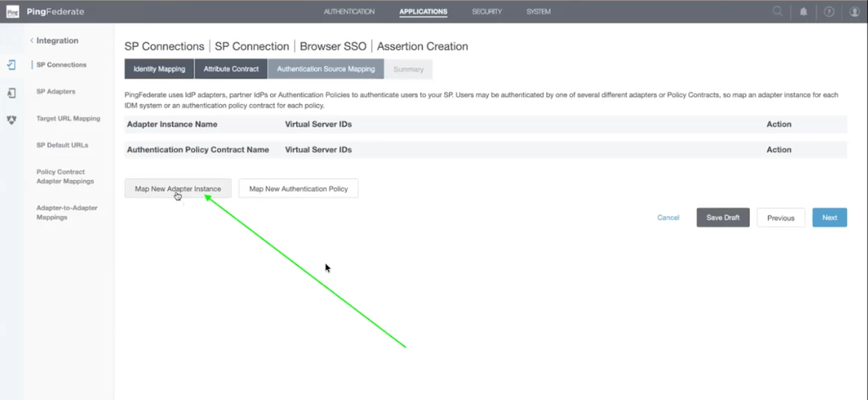Open SP Connections in sidebar
Image resolution: width=868 pixels, height=400 pixels.
click(61, 65)
